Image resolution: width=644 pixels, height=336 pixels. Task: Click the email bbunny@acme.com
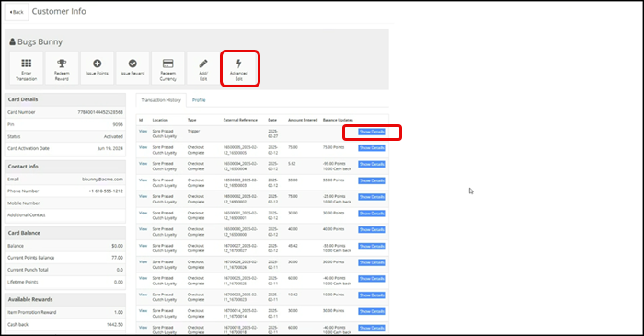[103, 180]
